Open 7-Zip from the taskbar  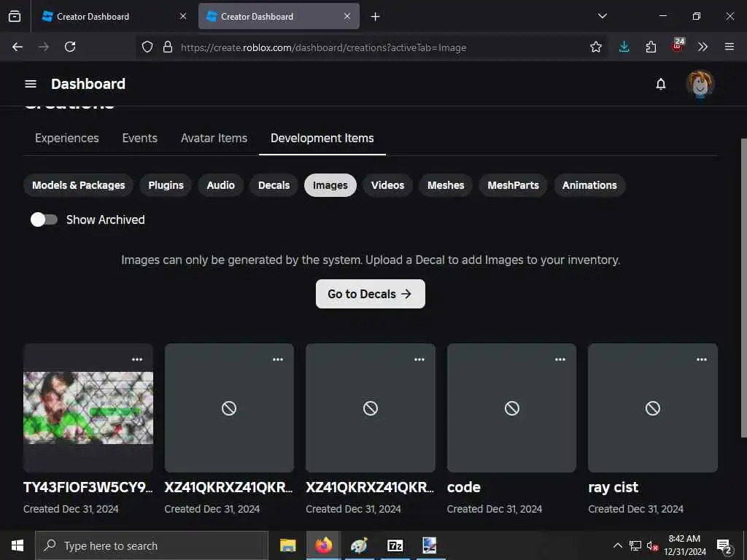point(395,545)
